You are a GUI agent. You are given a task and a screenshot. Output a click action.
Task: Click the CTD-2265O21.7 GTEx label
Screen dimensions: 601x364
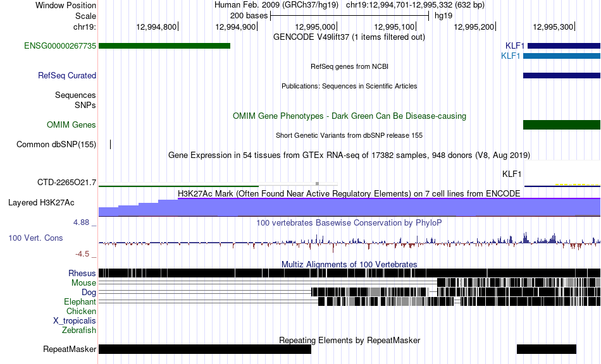(x=66, y=182)
